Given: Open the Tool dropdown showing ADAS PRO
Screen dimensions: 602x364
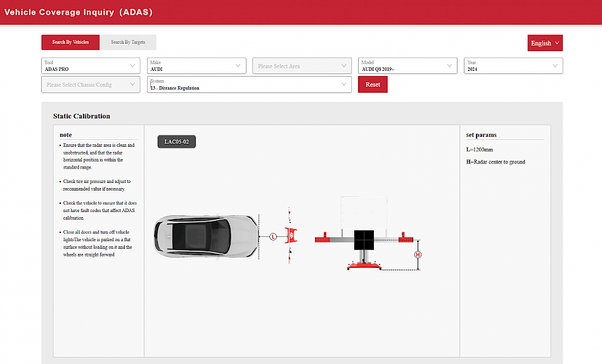Looking at the screenshot, I should pyautogui.click(x=91, y=66).
